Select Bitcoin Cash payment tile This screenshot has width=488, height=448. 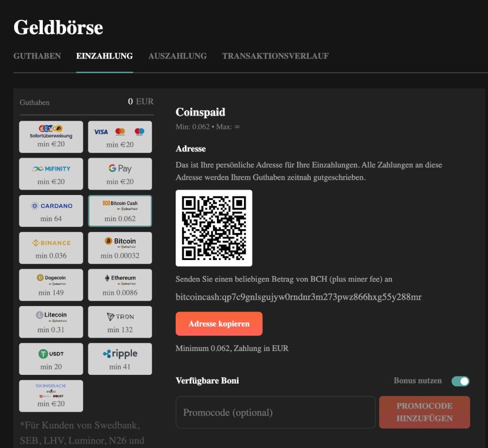click(x=120, y=211)
